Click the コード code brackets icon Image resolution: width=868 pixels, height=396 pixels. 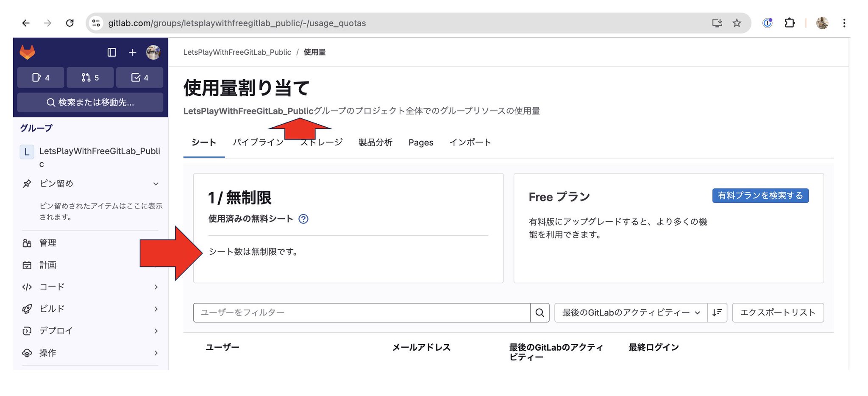(x=27, y=287)
